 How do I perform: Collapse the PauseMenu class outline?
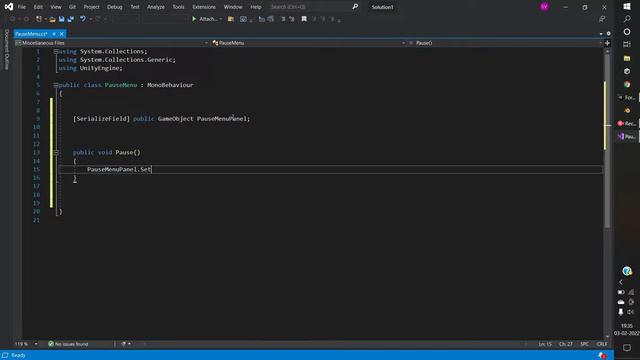point(56,85)
